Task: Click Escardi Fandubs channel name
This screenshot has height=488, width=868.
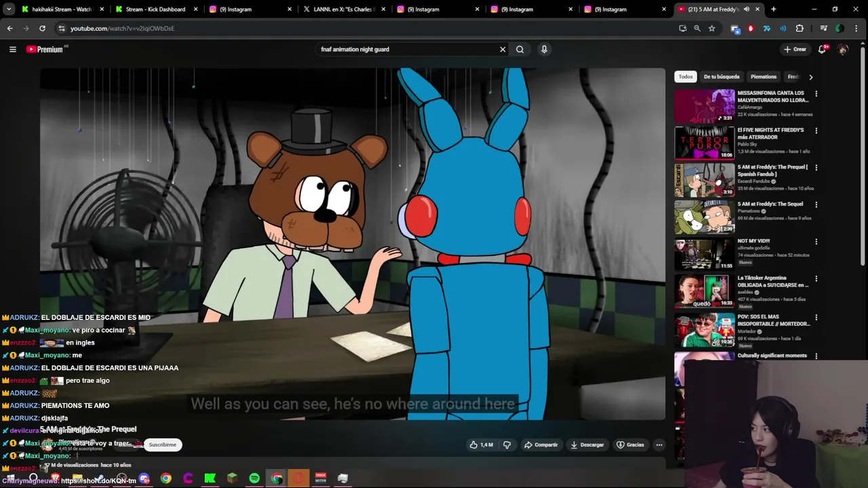Action: click(755, 181)
